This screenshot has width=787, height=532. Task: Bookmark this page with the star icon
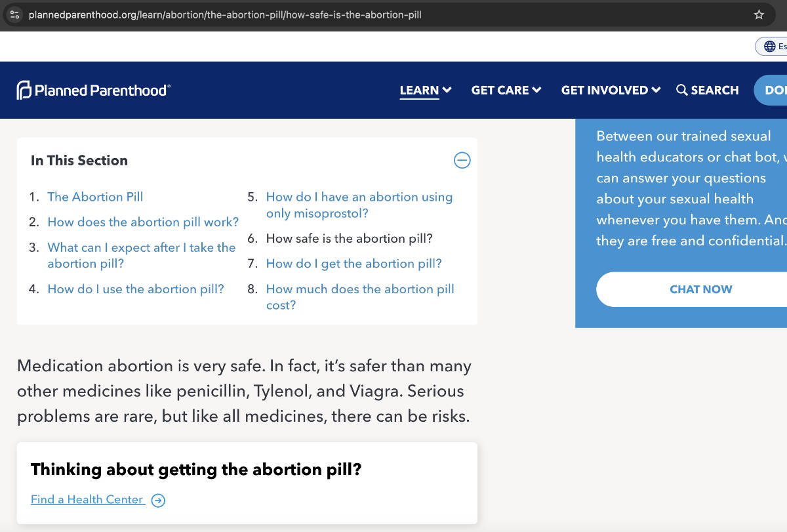[759, 14]
